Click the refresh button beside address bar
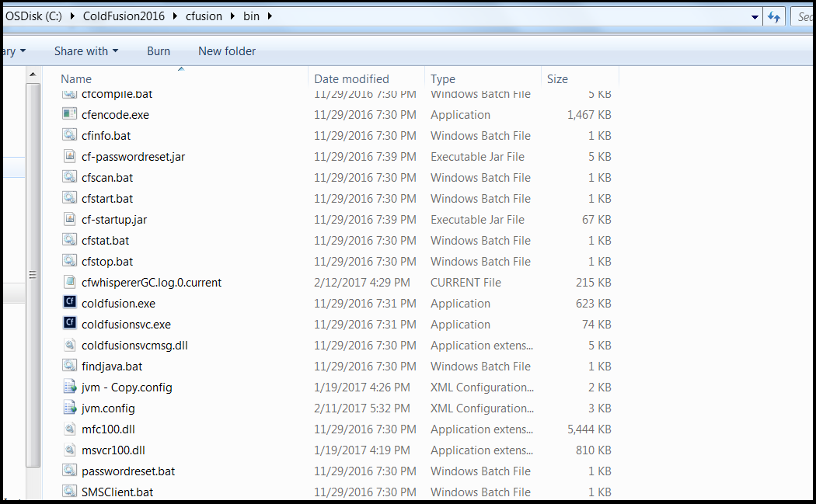The image size is (816, 504). (774, 17)
